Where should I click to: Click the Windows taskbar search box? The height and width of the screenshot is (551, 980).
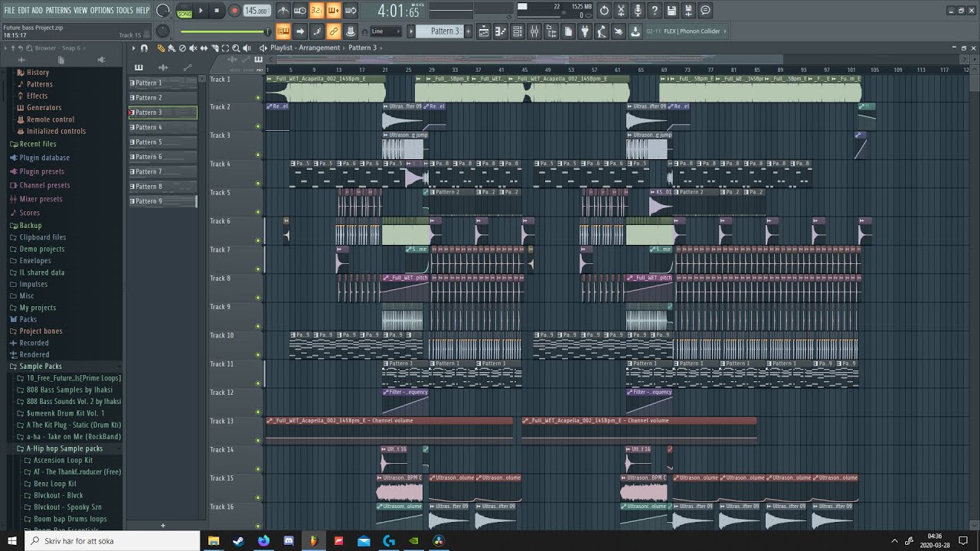(113, 541)
